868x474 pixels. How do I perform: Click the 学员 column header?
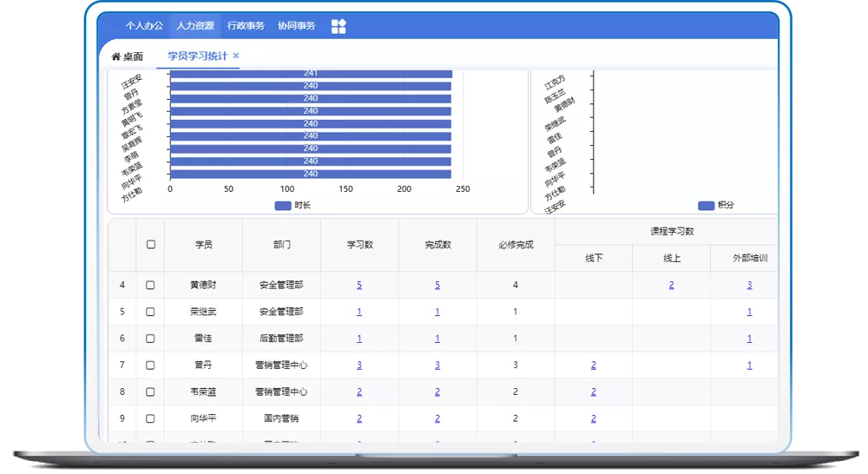click(x=203, y=245)
